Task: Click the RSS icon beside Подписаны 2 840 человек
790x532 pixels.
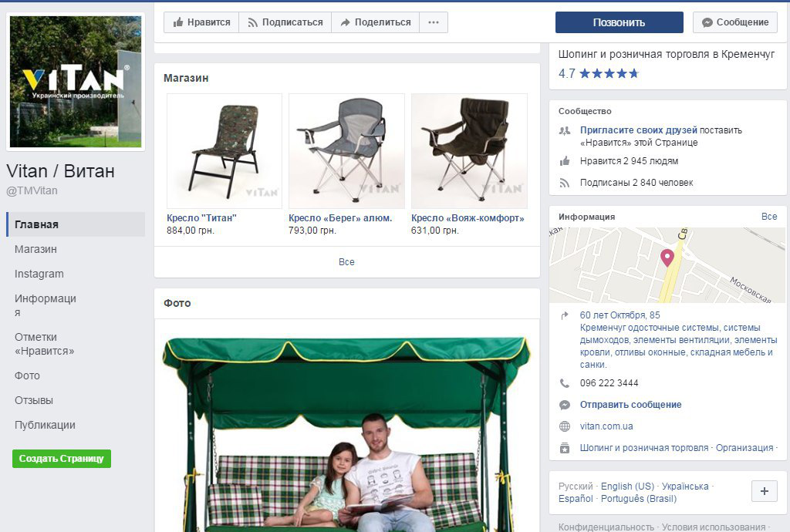Action: point(565,183)
